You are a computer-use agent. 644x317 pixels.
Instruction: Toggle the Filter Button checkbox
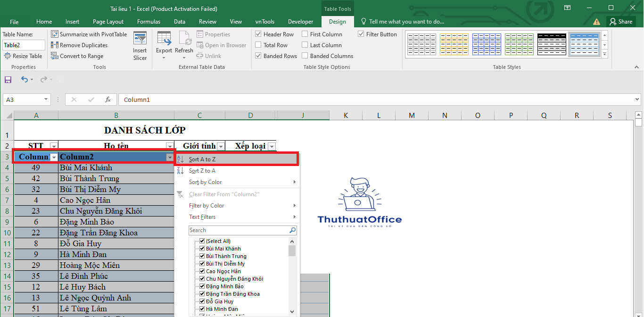361,34
